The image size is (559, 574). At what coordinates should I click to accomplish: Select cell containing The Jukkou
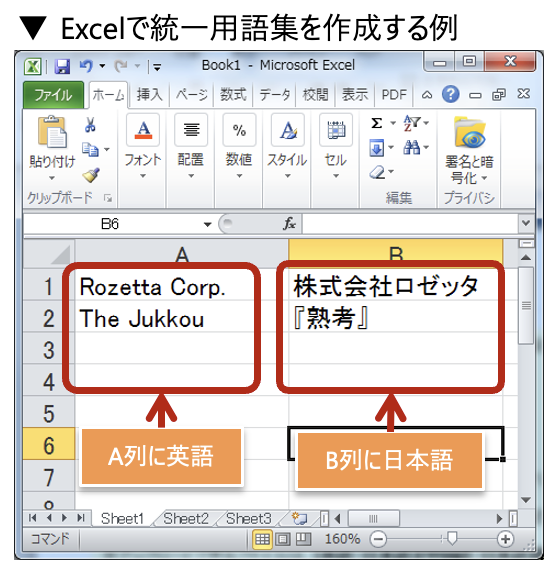click(x=182, y=317)
